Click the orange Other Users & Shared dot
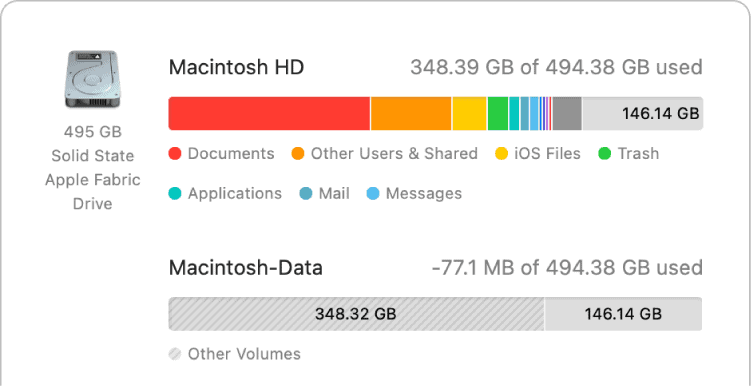Image resolution: width=754 pixels, height=386 pixels. pos(298,154)
